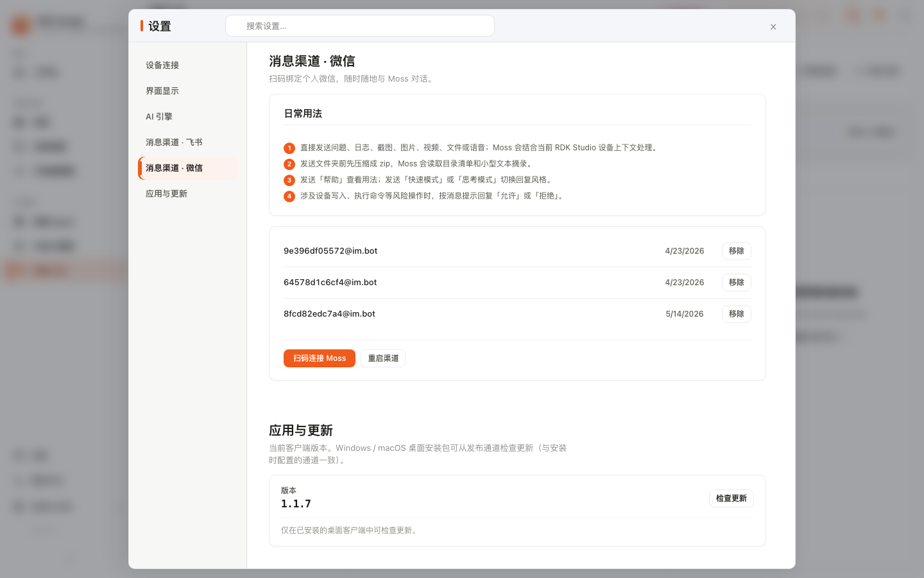Click the 重启渠道 button
Image resolution: width=924 pixels, height=578 pixels.
coord(383,358)
